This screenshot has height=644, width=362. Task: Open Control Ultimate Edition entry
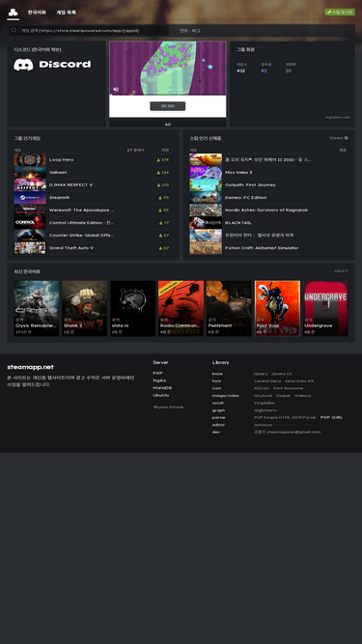[93, 223]
